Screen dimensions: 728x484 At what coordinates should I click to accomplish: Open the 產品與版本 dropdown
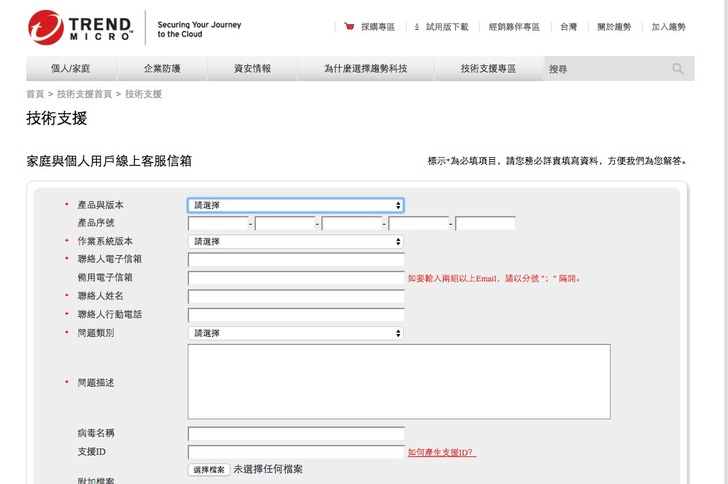tap(296, 205)
